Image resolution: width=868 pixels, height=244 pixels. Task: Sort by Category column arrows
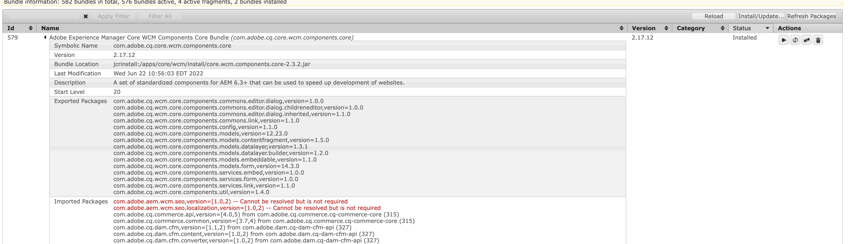pyautogui.click(x=722, y=28)
